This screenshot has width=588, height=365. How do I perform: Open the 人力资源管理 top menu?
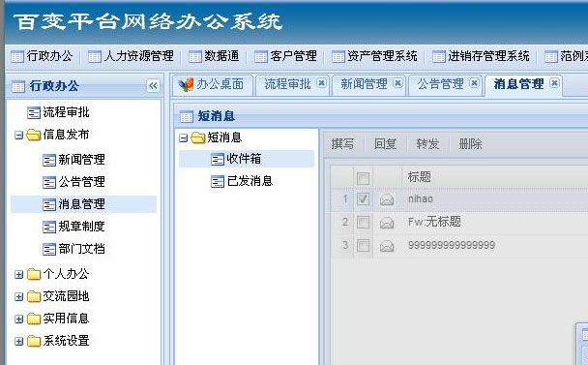tap(131, 56)
